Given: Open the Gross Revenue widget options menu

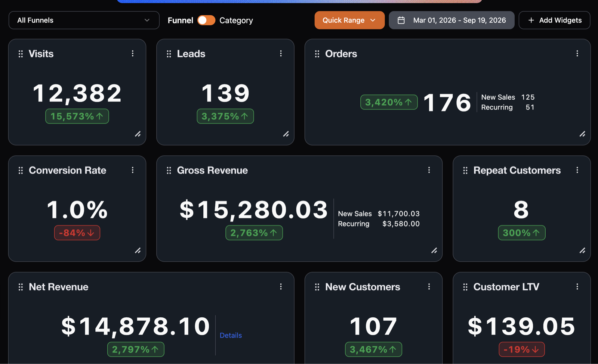Looking at the screenshot, I should click(429, 170).
